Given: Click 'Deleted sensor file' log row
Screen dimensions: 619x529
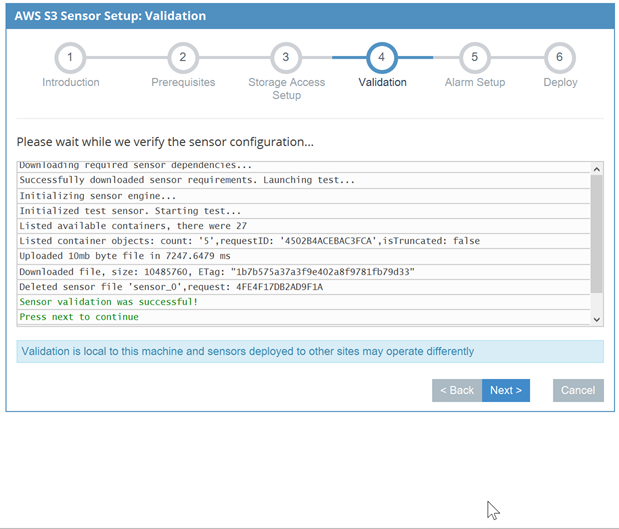Looking at the screenshot, I should tap(303, 287).
